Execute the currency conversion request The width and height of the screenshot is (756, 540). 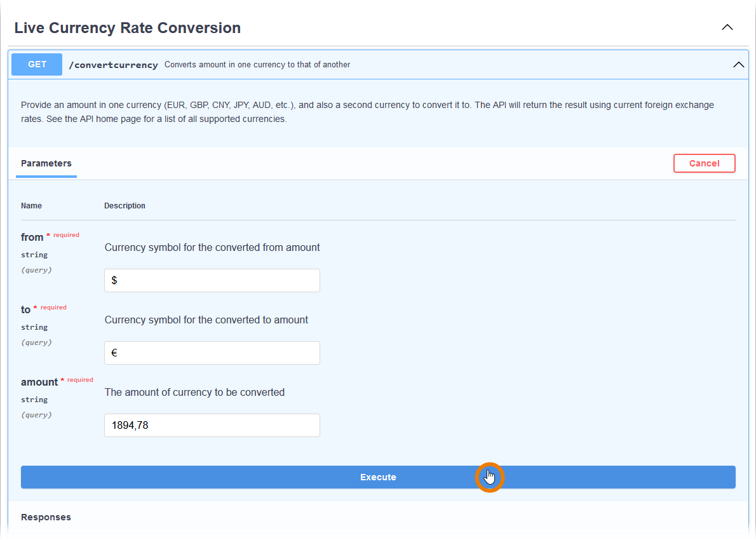tap(378, 476)
